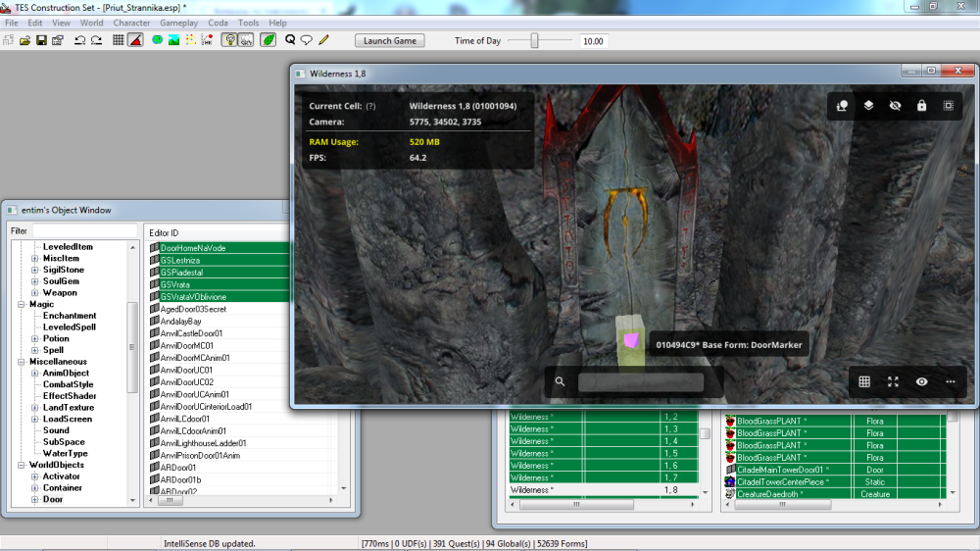The height and width of the screenshot is (551, 980).
Task: Select the pink door marker in viewport
Action: click(631, 340)
